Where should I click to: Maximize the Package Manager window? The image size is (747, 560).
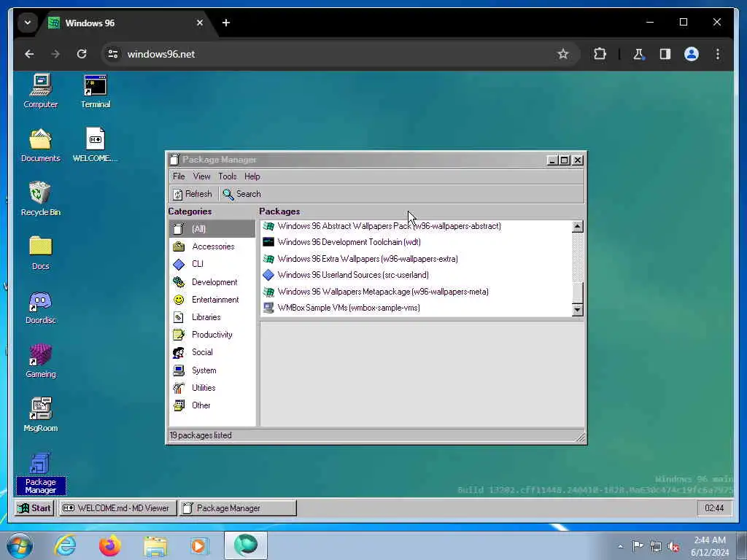click(564, 160)
